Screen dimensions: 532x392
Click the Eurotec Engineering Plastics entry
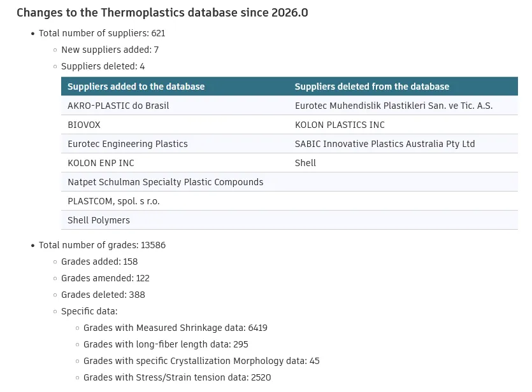(127, 144)
